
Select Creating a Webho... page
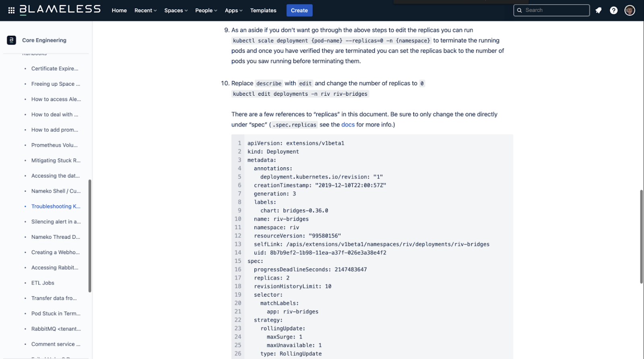pos(56,252)
